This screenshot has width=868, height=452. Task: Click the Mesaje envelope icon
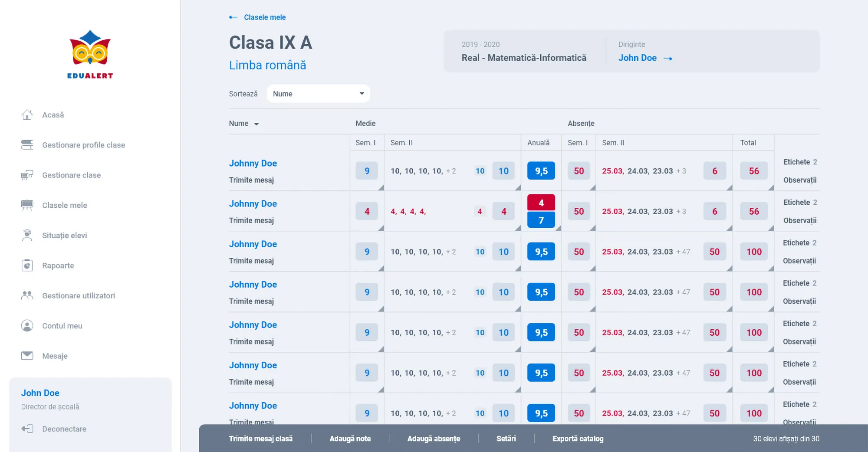coord(27,356)
